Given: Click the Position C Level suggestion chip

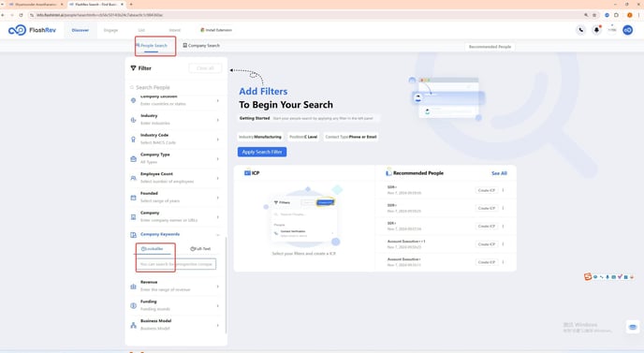Looking at the screenshot, I should pos(303,137).
